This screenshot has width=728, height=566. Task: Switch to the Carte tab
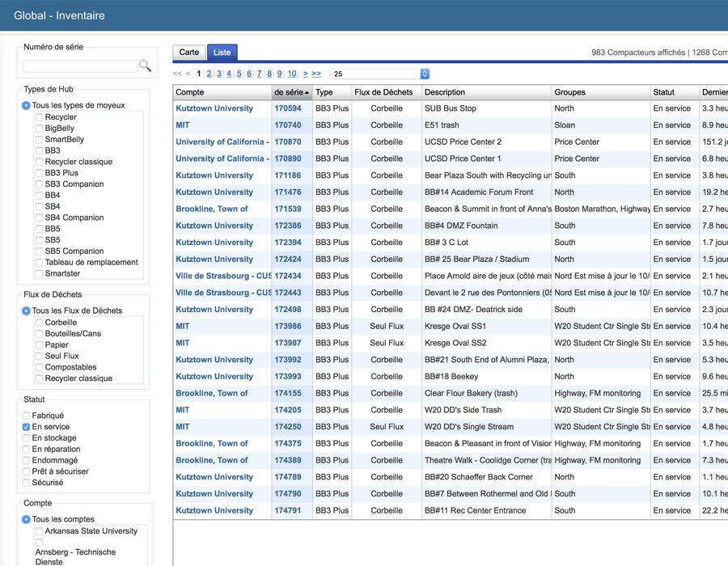[x=189, y=53]
